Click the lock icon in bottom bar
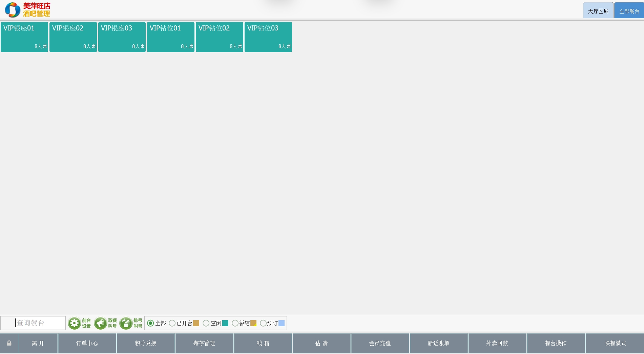This screenshot has width=644, height=354. click(x=9, y=343)
